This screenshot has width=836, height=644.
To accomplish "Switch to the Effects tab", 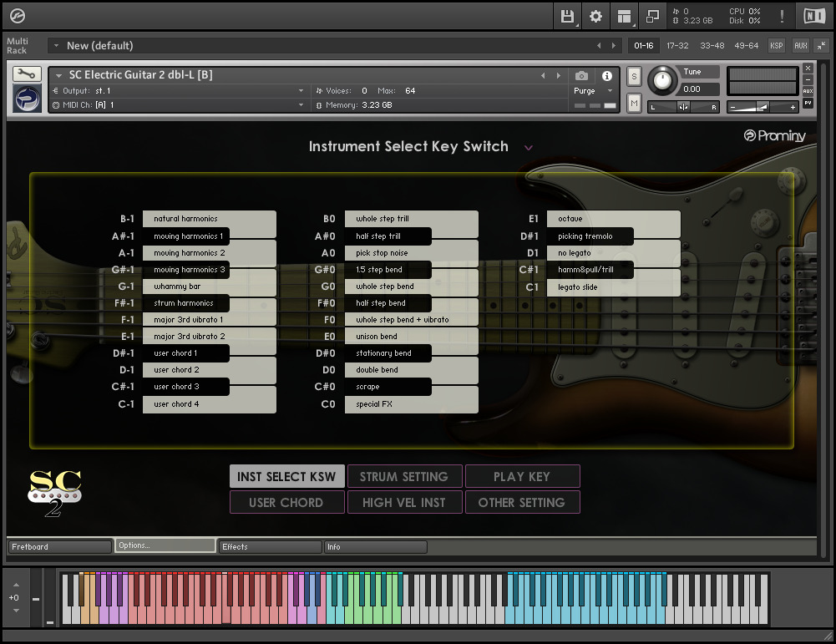I will (x=271, y=547).
